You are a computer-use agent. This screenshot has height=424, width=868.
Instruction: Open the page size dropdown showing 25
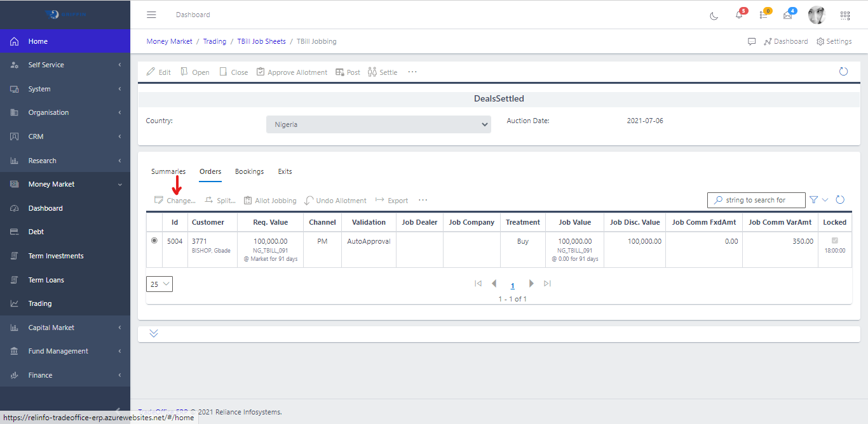pos(159,284)
